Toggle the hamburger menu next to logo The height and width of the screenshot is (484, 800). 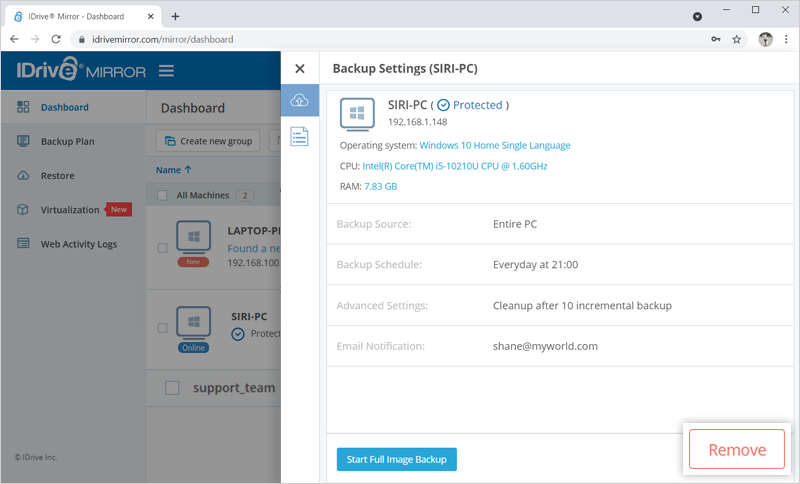(166, 71)
